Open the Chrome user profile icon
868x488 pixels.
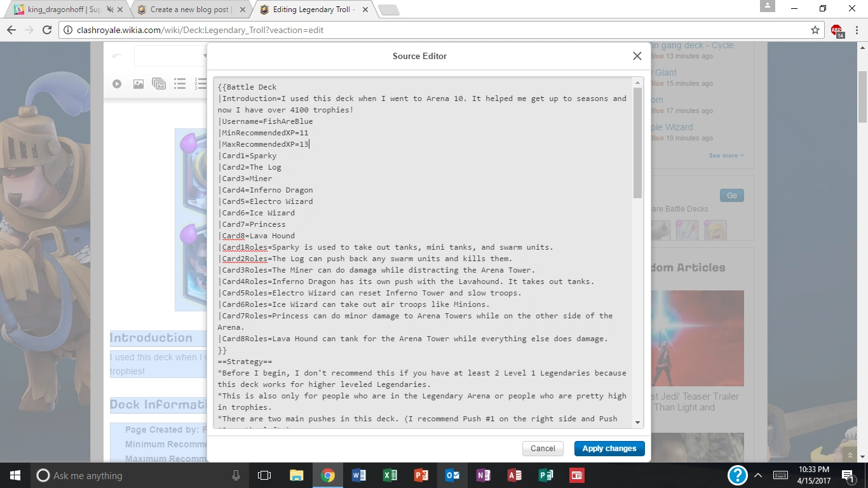tap(768, 6)
